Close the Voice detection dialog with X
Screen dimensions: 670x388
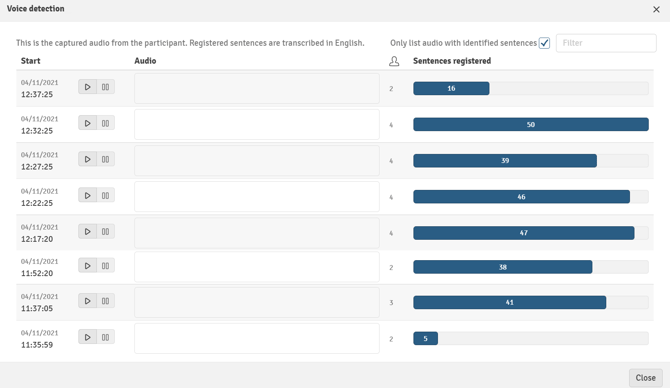point(656,9)
